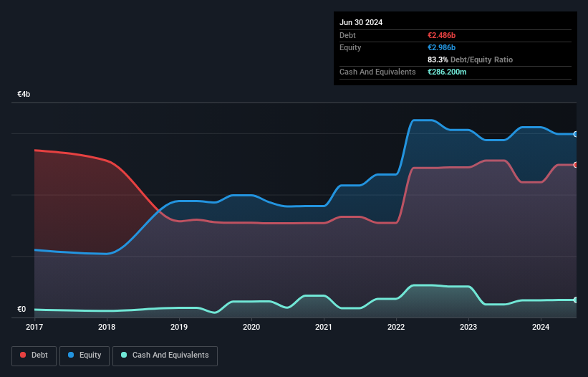The image size is (588, 377).
Task: Toggle the Debt legend button
Action: click(x=34, y=355)
